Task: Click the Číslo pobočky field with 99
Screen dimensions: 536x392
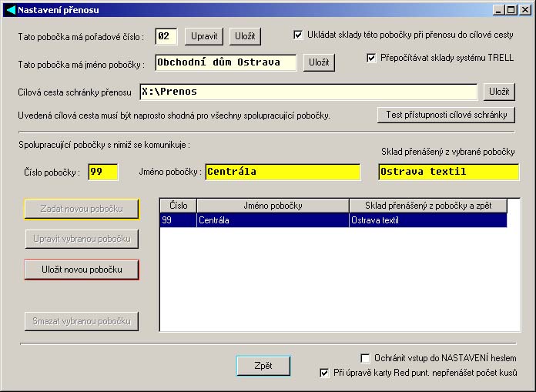Action: [x=103, y=172]
